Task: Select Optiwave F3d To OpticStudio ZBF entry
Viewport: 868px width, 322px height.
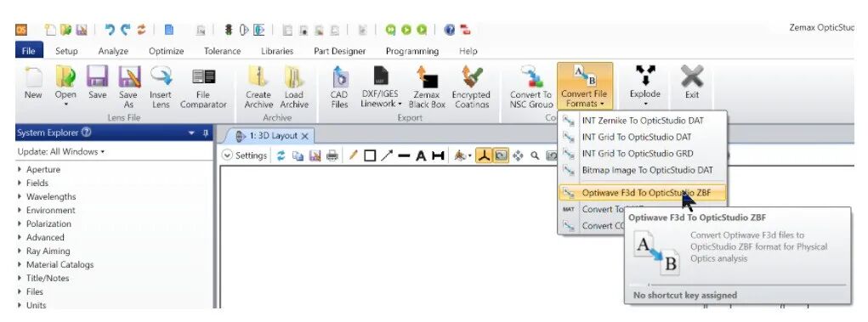Action: 642,193
